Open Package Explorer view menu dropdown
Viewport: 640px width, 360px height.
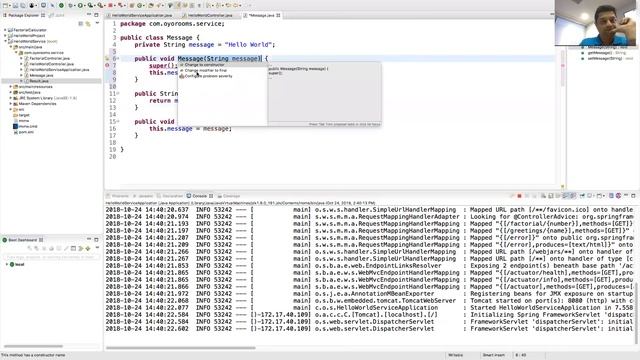[x=97, y=24]
